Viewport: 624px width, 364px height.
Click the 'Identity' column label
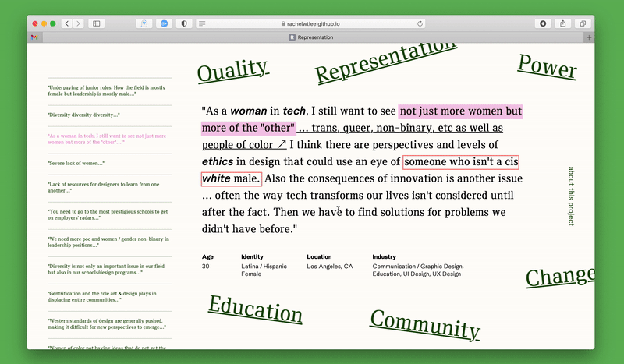tap(252, 257)
